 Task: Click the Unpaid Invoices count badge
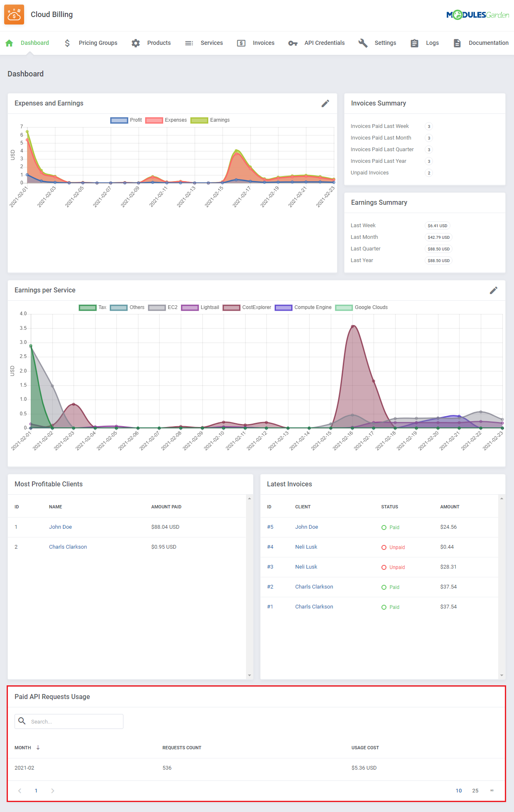429,173
